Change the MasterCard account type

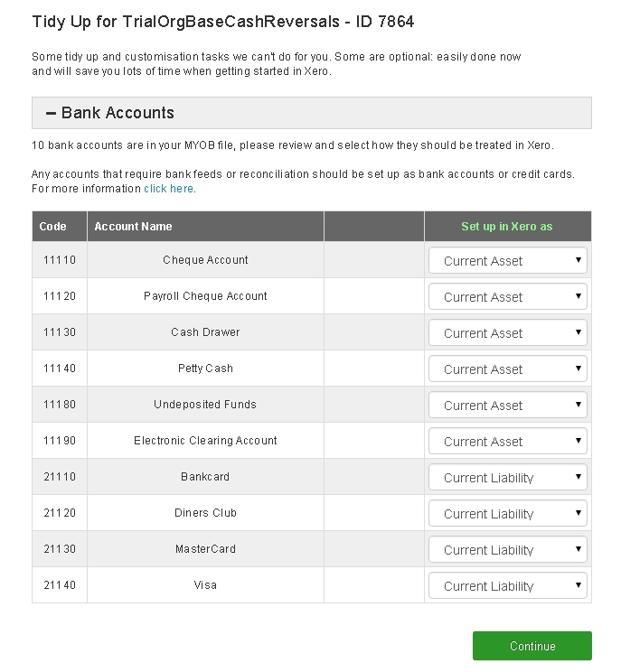coord(507,550)
